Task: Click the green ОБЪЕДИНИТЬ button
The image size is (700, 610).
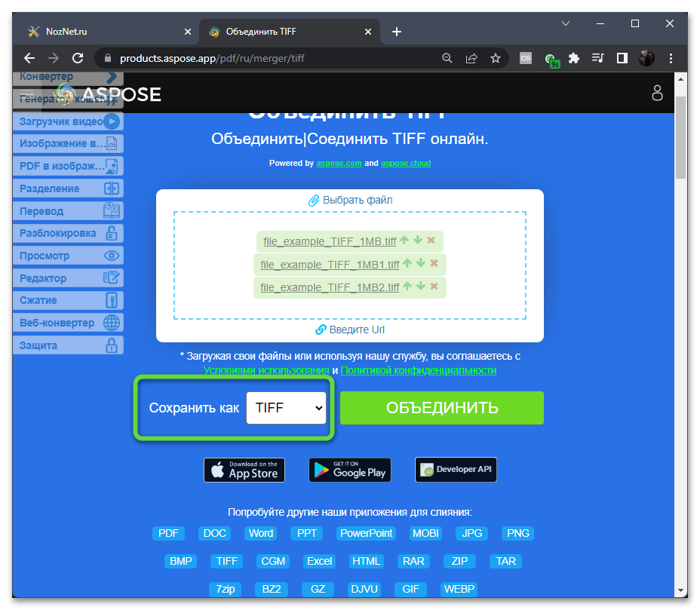Action: pyautogui.click(x=442, y=408)
